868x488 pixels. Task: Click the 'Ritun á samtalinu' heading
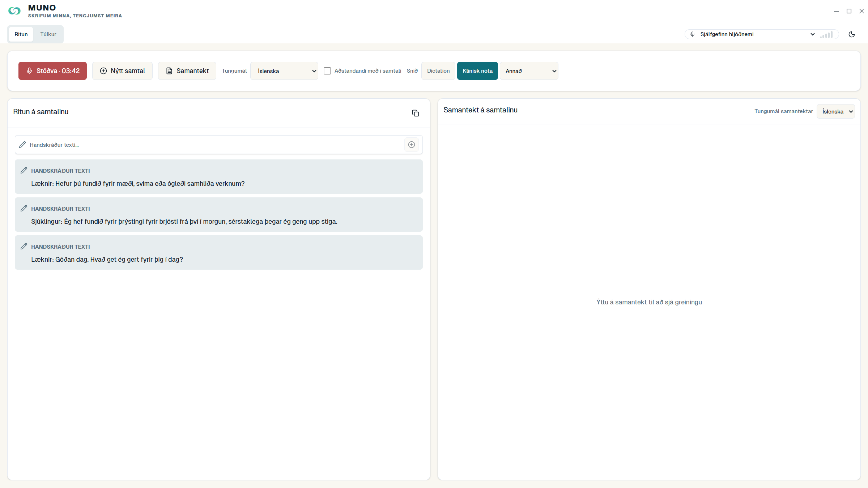(x=41, y=112)
